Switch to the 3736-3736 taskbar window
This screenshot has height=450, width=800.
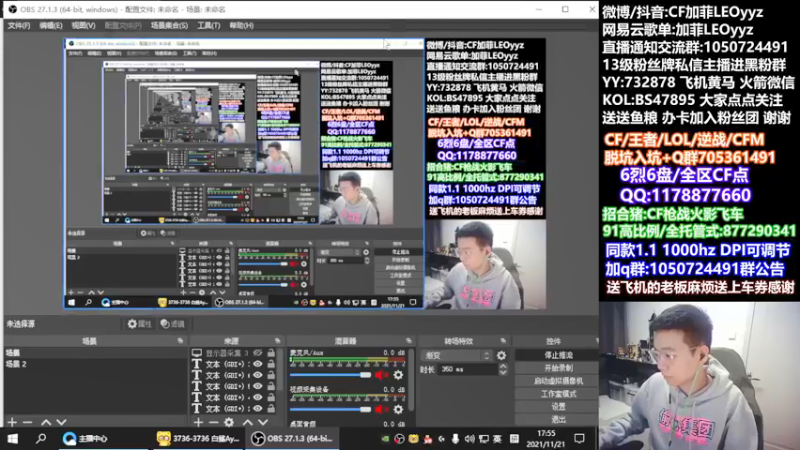198,438
